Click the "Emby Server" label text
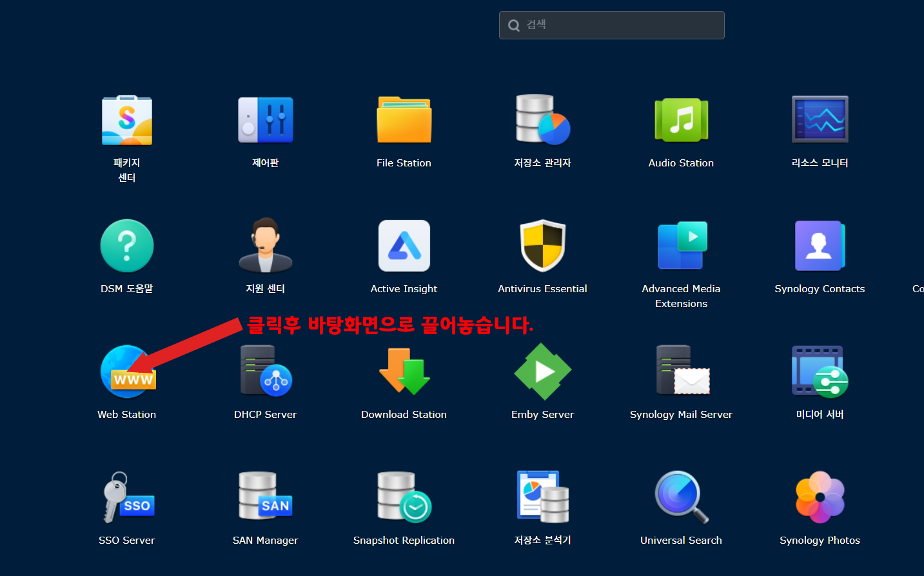The height and width of the screenshot is (576, 924). [x=543, y=415]
